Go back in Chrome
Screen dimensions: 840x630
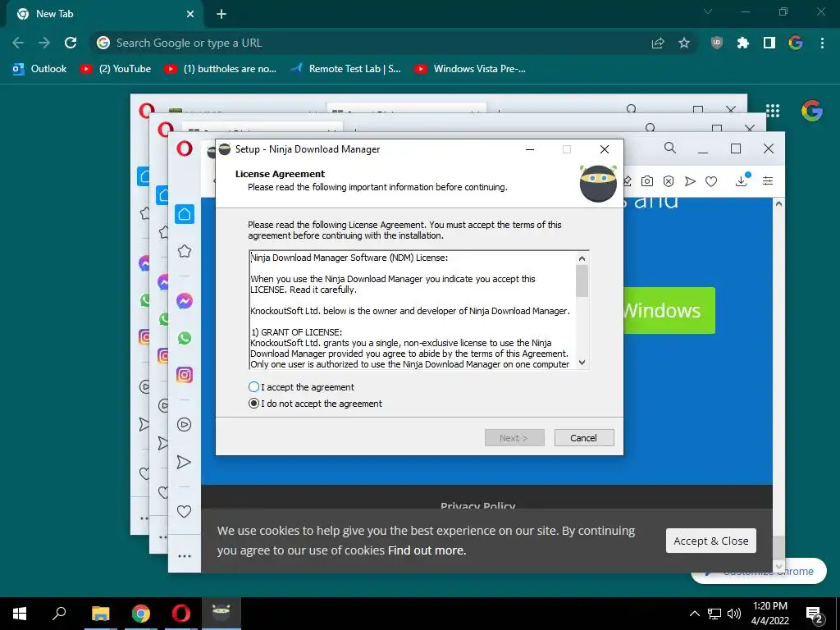click(x=18, y=43)
